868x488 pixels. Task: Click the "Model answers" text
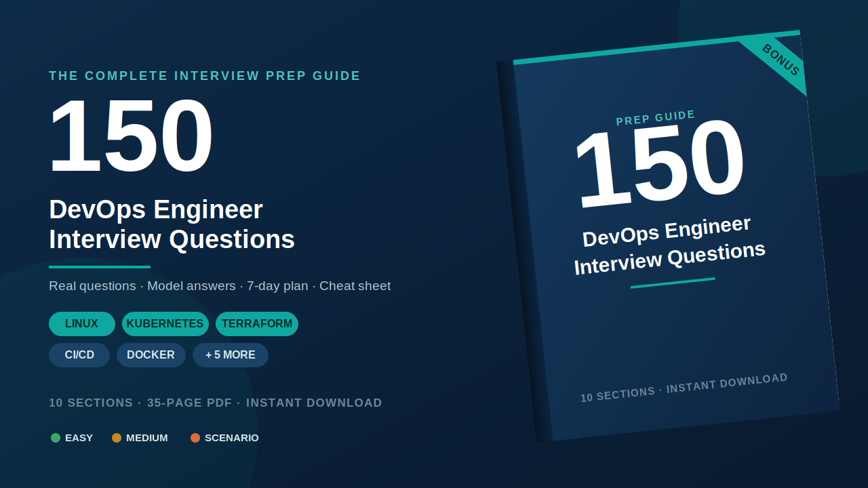tap(191, 286)
